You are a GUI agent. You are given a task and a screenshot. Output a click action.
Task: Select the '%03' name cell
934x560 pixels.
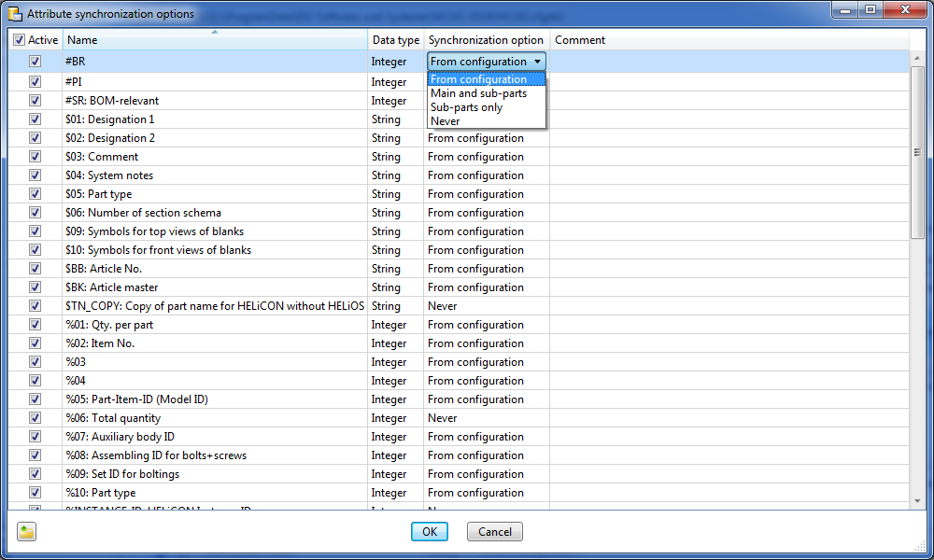coord(215,362)
